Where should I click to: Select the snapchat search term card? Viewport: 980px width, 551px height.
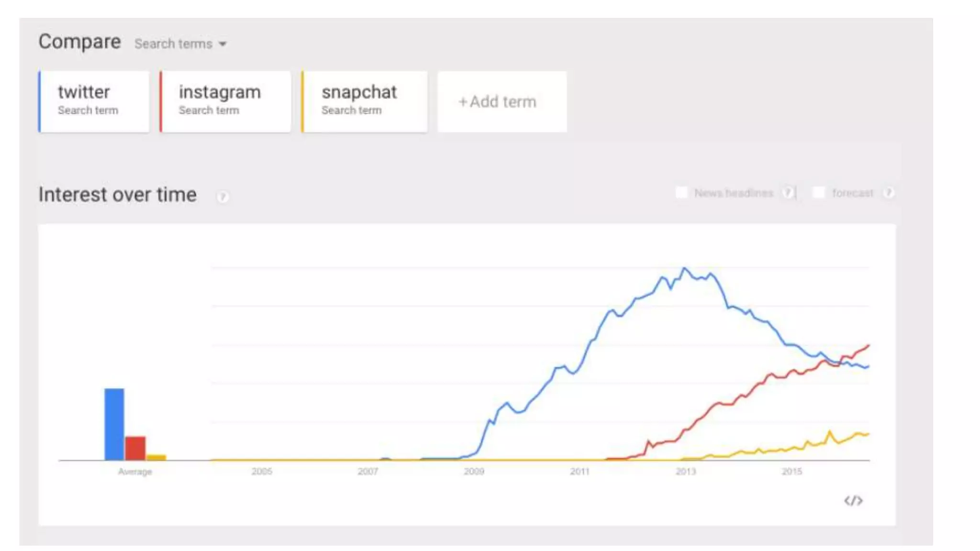click(364, 101)
